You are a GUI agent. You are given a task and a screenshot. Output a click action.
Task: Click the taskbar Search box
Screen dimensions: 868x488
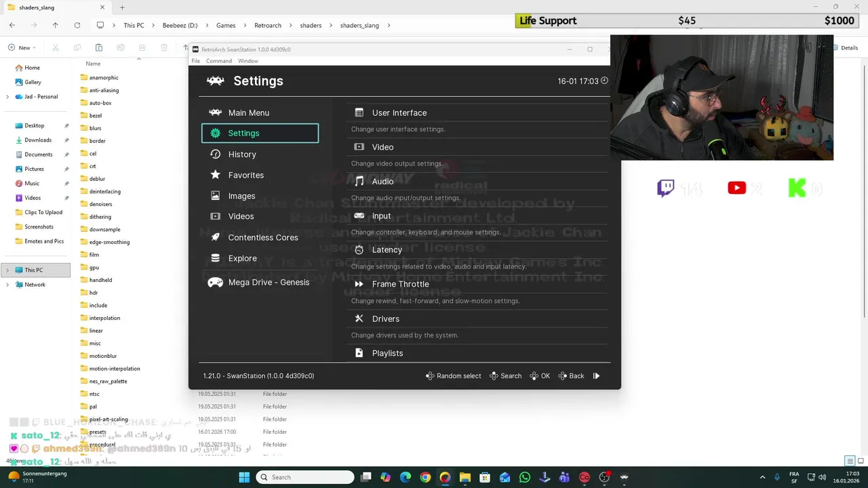pyautogui.click(x=305, y=477)
